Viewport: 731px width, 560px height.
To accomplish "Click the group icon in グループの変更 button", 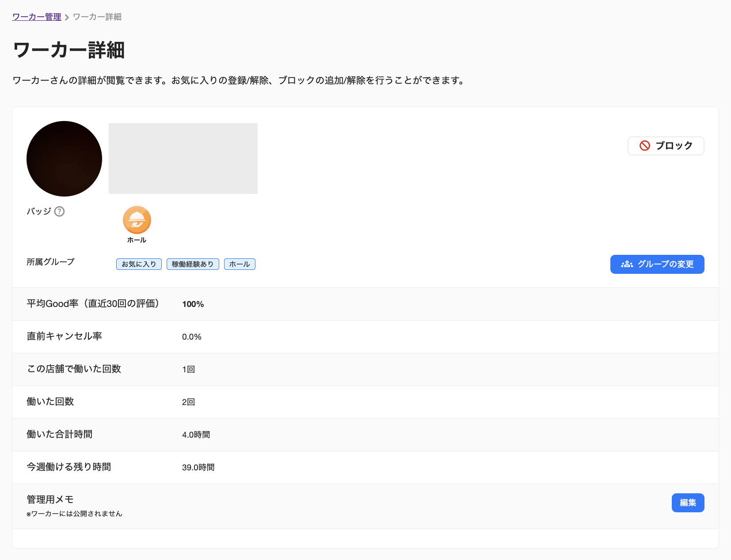I will click(x=626, y=264).
